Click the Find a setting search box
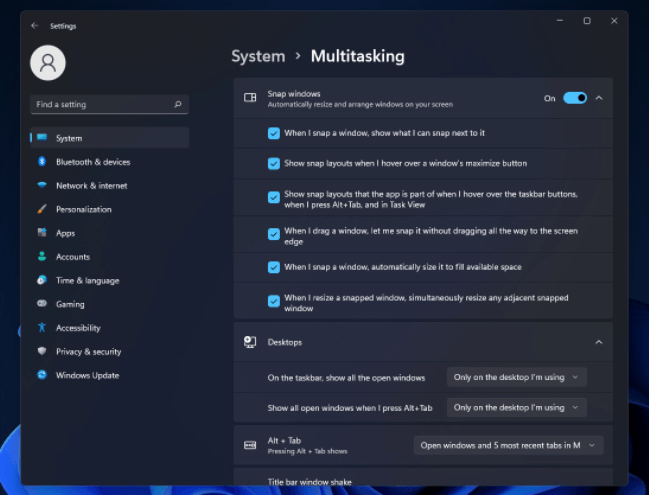649x495 pixels. point(109,104)
